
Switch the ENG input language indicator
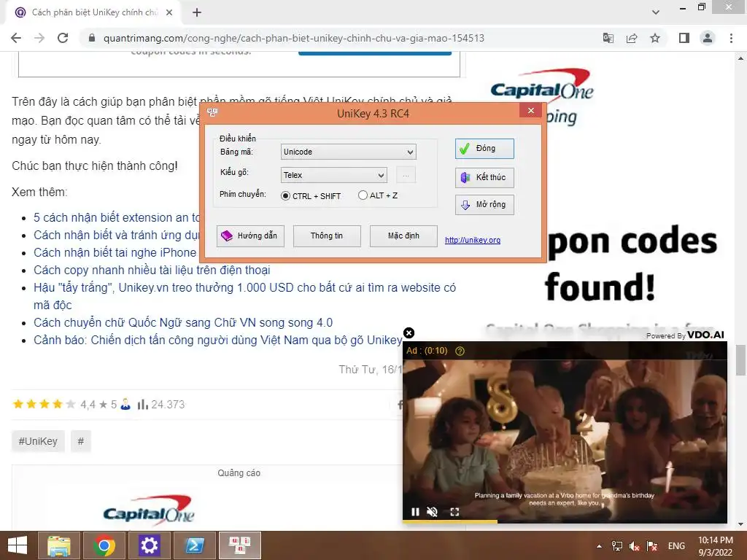pos(676,546)
